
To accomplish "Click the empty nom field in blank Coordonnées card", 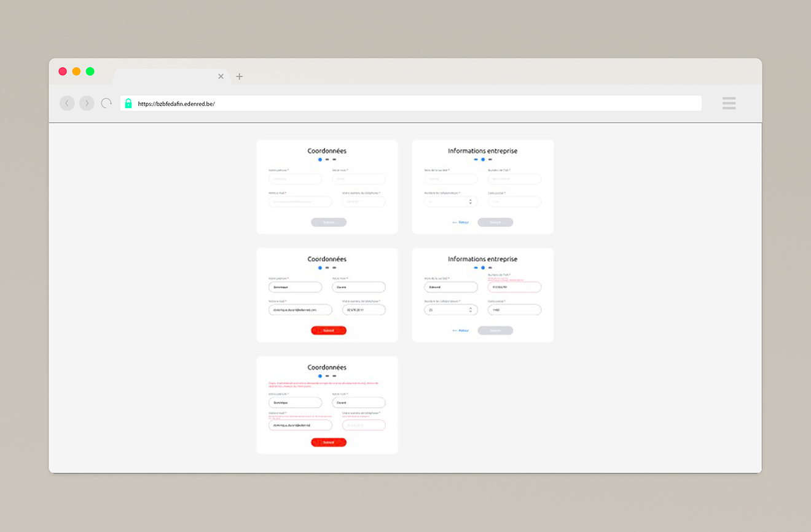I will coord(359,179).
